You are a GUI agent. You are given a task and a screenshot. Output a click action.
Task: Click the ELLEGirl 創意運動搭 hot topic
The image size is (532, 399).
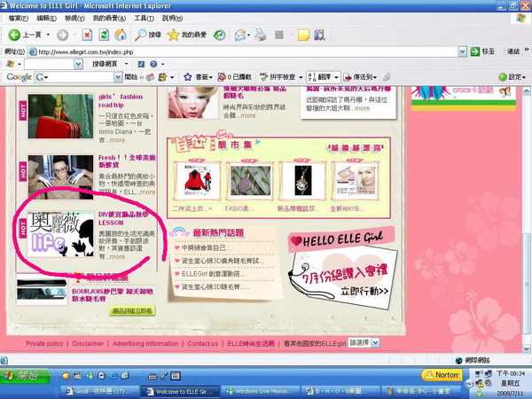pos(213,274)
